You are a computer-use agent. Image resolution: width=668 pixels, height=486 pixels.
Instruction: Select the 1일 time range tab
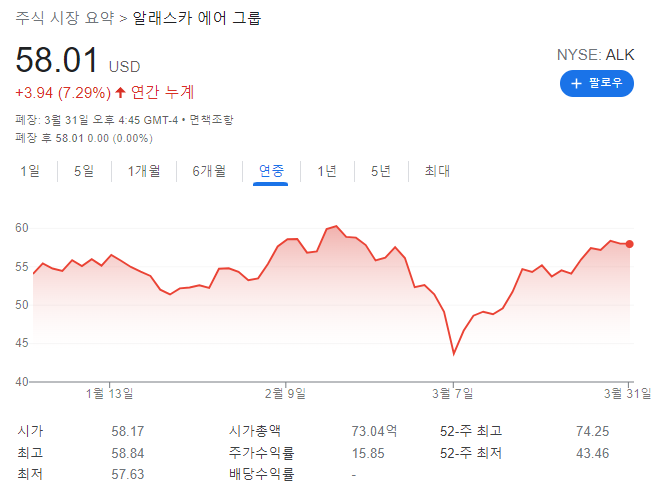point(30,171)
